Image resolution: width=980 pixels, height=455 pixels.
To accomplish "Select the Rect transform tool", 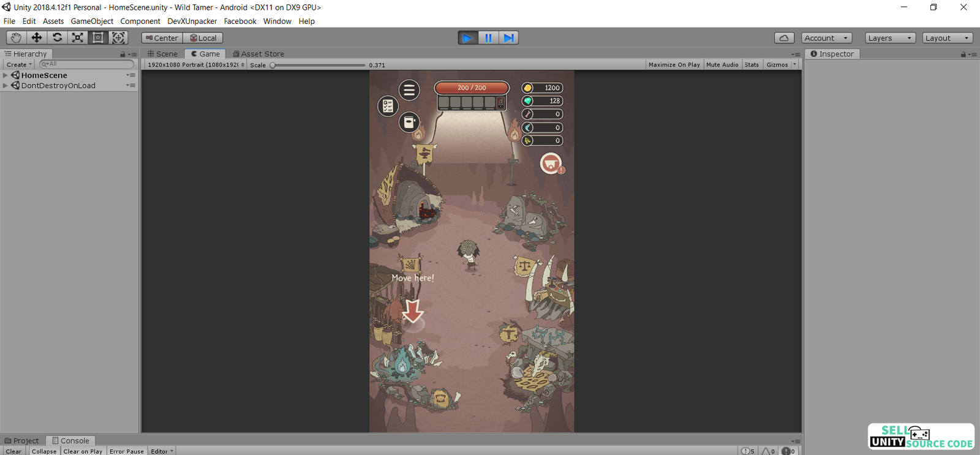I will click(97, 37).
